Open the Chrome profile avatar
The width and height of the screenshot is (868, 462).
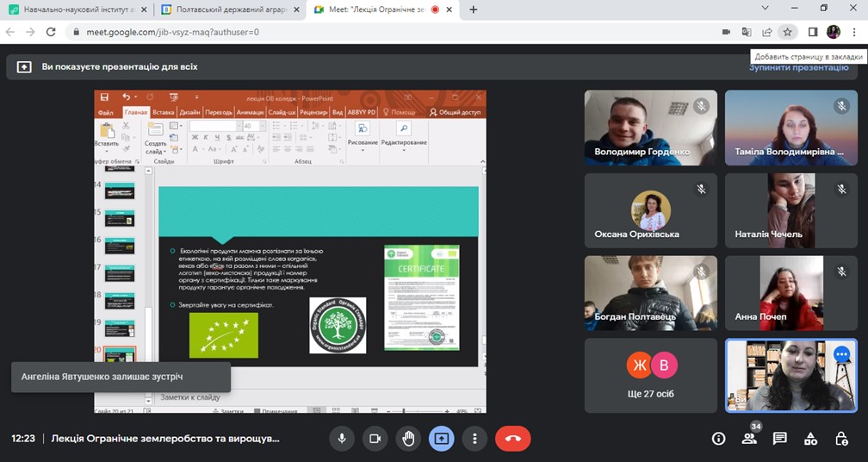(834, 32)
